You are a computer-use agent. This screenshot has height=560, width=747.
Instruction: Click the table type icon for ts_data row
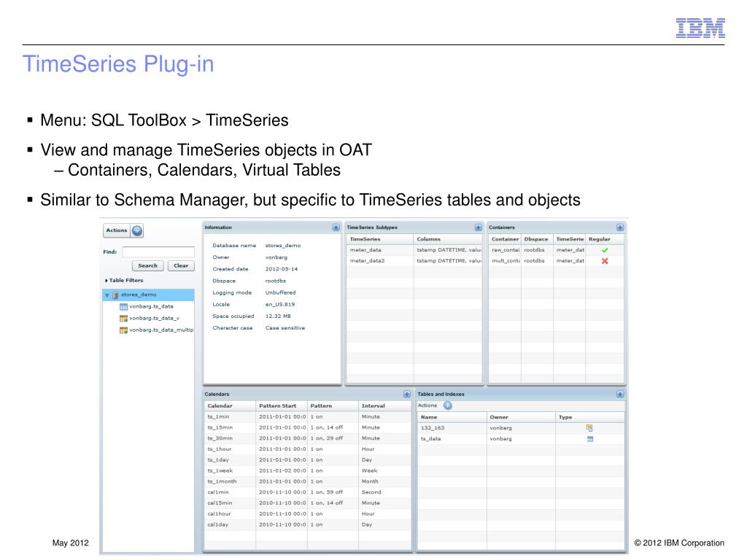coord(589,439)
